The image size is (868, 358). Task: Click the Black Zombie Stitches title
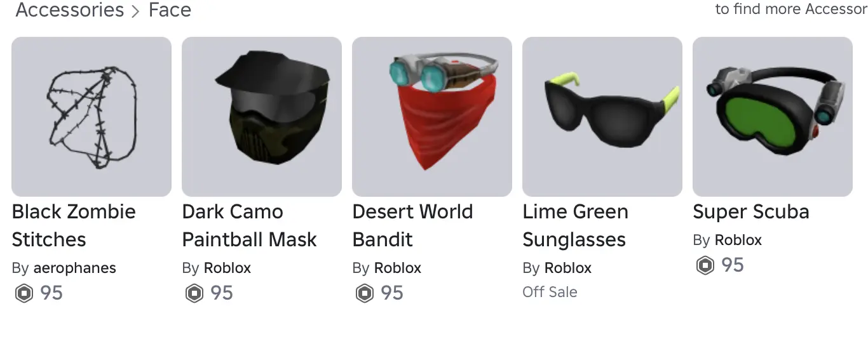click(74, 225)
